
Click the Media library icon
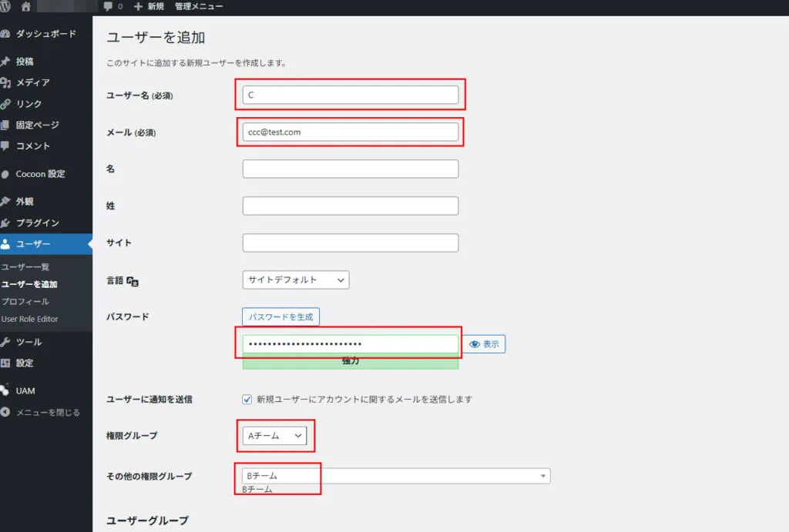[6, 82]
